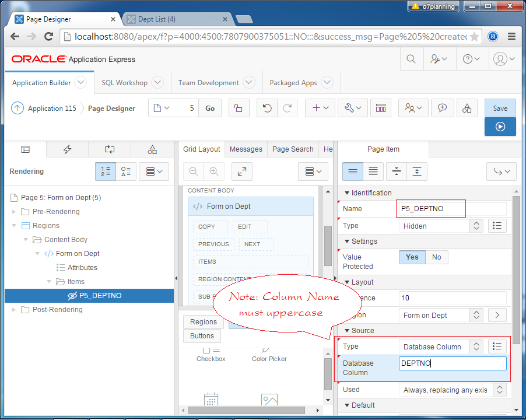Click the undo icon
This screenshot has height=420, width=526.
[267, 108]
